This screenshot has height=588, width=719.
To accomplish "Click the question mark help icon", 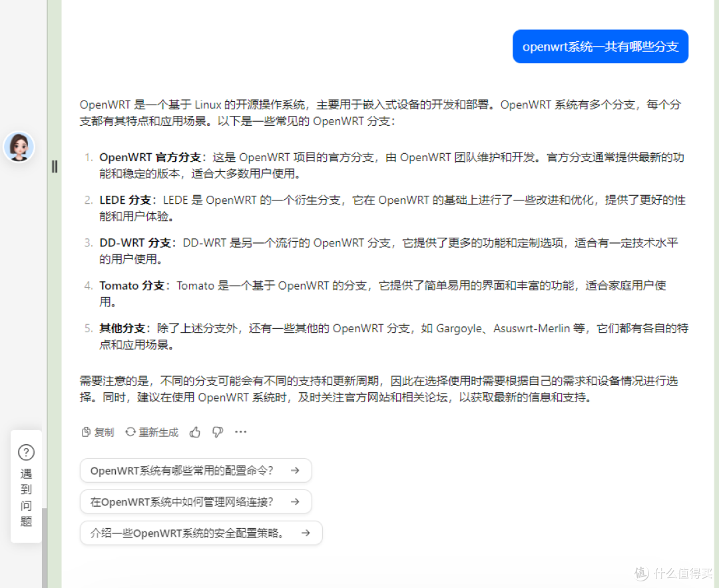I will click(26, 452).
